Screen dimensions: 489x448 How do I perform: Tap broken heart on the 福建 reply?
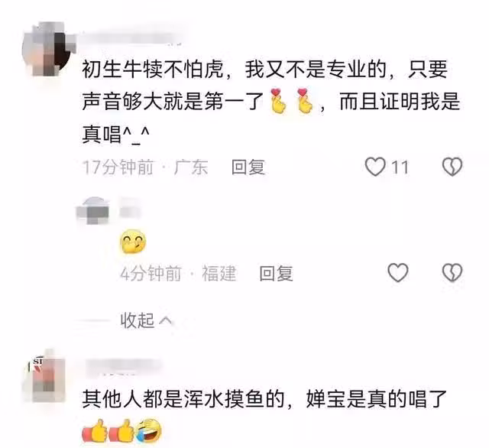(452, 273)
